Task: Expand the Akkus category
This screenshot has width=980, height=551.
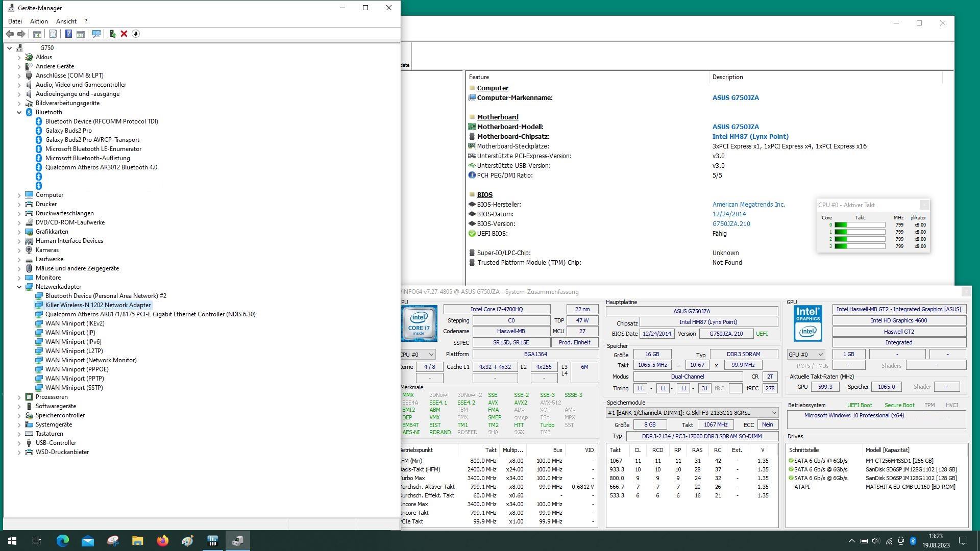Action: pos(19,57)
